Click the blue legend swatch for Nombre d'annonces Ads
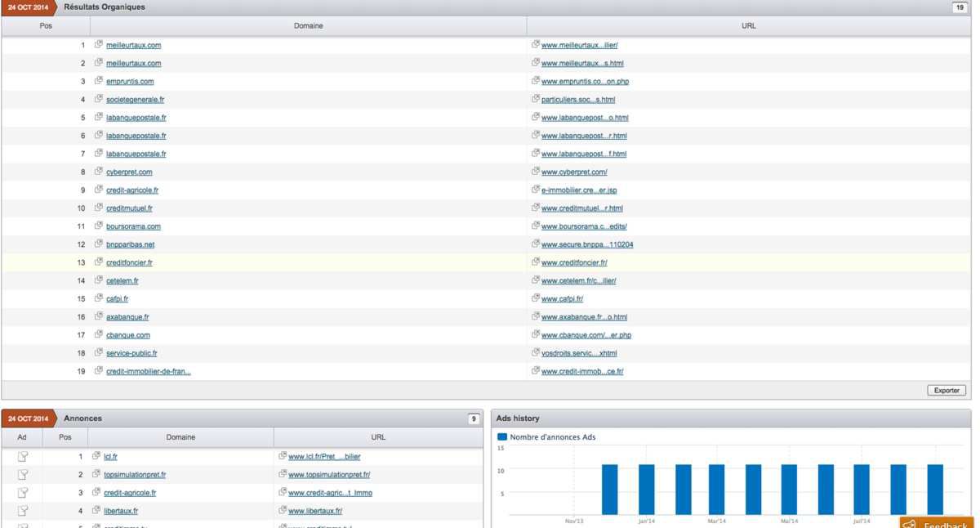The height and width of the screenshot is (528, 980). (x=502, y=437)
